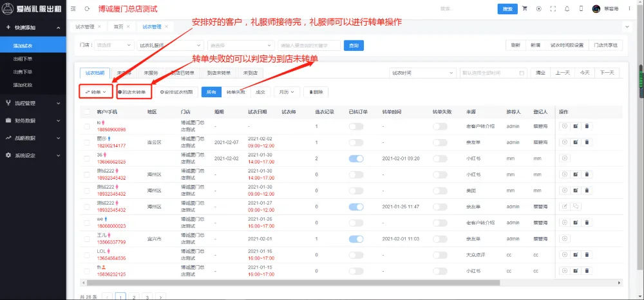Click add icon in 王儿 row

pyautogui.click(x=565, y=238)
